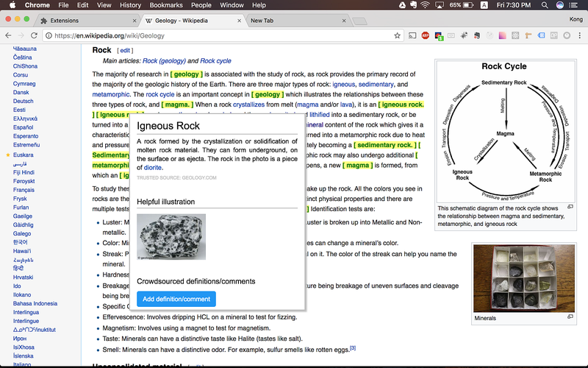Click the Add definition/comment button
Screen dimensions: 588x368
click(x=176, y=298)
